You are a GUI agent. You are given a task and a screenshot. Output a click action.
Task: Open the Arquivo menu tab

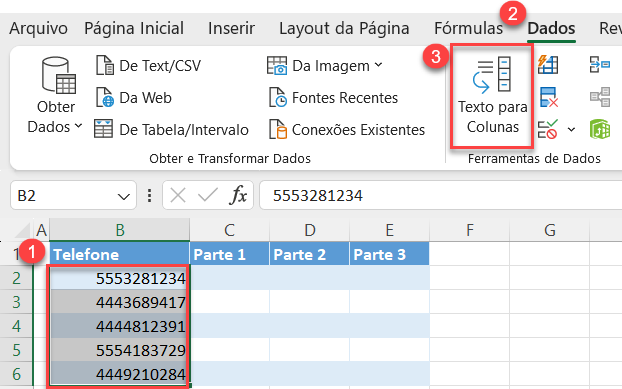38,29
